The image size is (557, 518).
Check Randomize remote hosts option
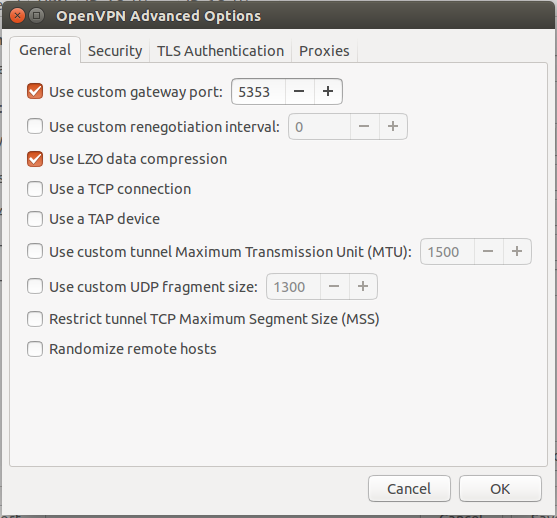pyautogui.click(x=35, y=349)
